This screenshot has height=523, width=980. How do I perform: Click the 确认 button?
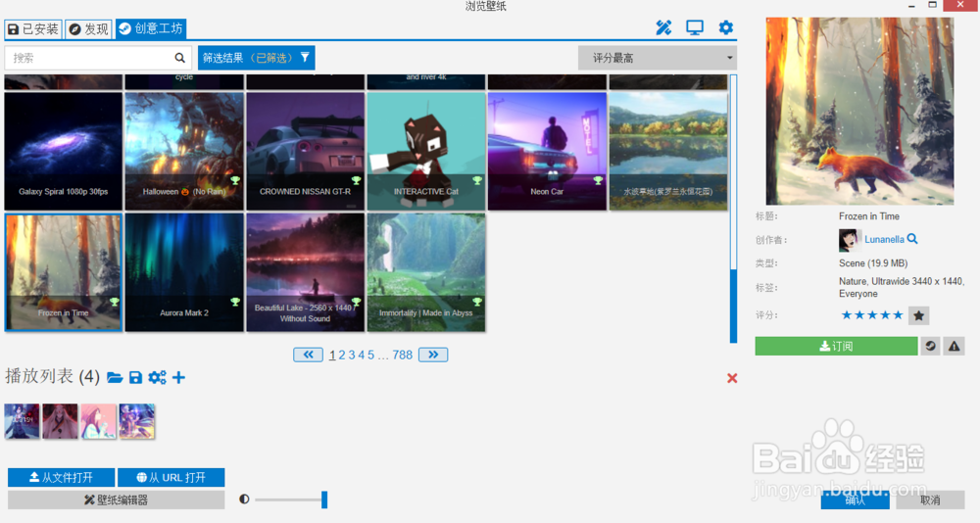[855, 500]
